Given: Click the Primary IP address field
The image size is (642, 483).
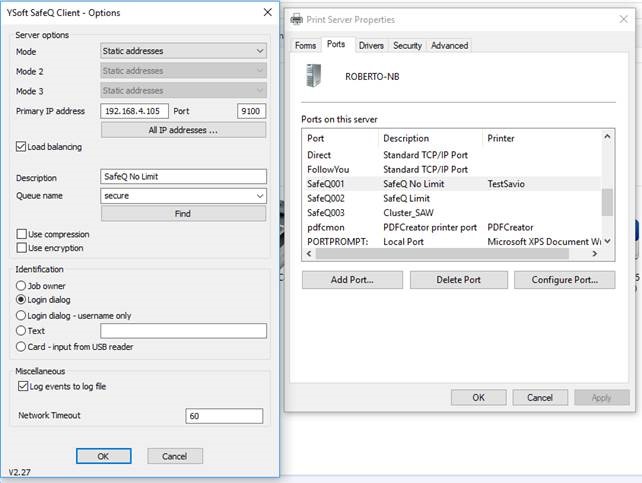Looking at the screenshot, I should pyautogui.click(x=134, y=111).
